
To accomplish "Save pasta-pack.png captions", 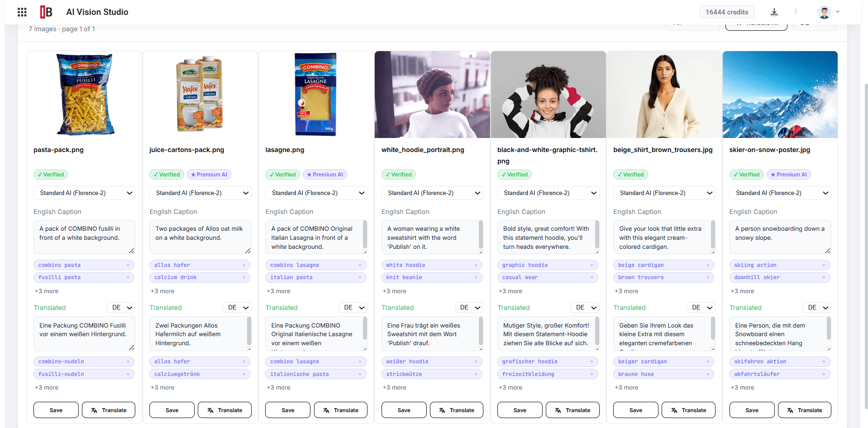I will point(56,410).
